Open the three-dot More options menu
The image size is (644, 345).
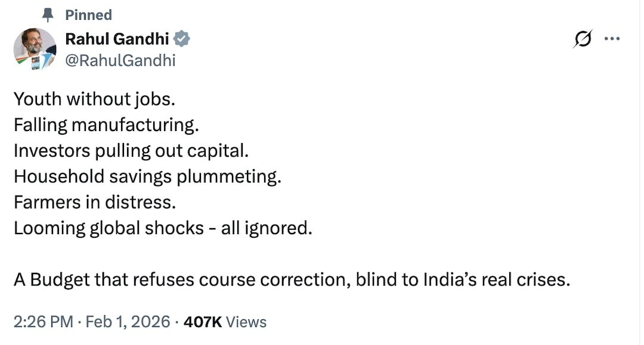click(612, 39)
